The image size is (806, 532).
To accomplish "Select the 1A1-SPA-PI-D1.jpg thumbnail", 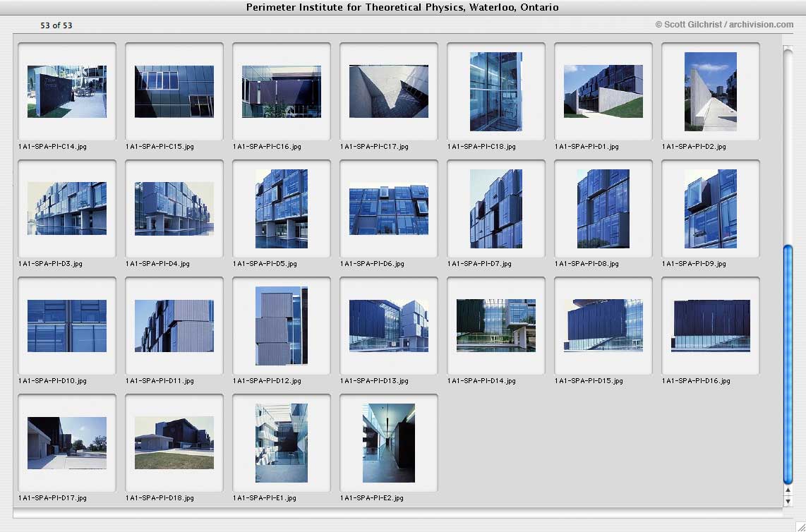I will click(603, 92).
